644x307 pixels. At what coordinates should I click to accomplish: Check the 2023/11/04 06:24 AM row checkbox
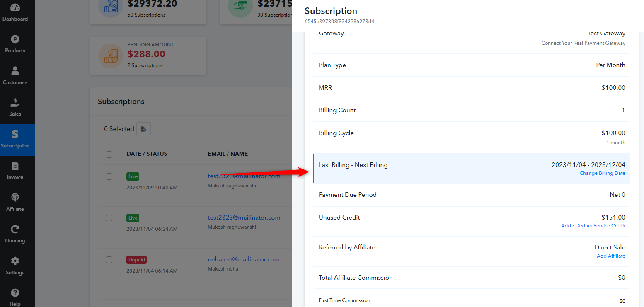pyautogui.click(x=109, y=218)
